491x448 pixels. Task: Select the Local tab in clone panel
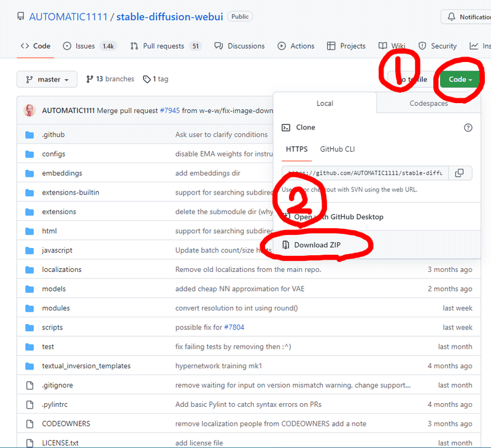coord(325,103)
